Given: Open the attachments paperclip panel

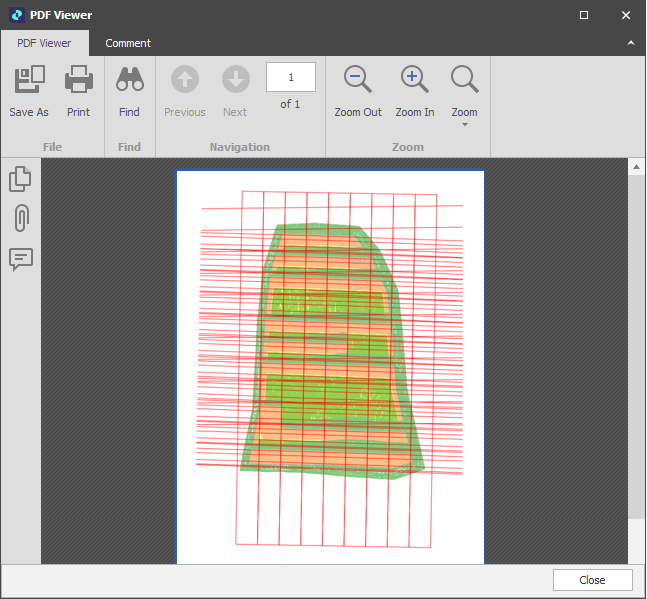Looking at the screenshot, I should (20, 218).
